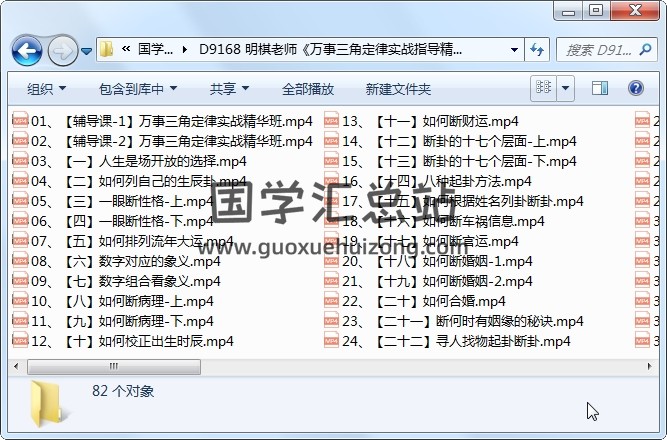Select MP4 icon of 20 如何断婚姻-1
The height and width of the screenshot is (440, 667).
pyautogui.click(x=331, y=261)
